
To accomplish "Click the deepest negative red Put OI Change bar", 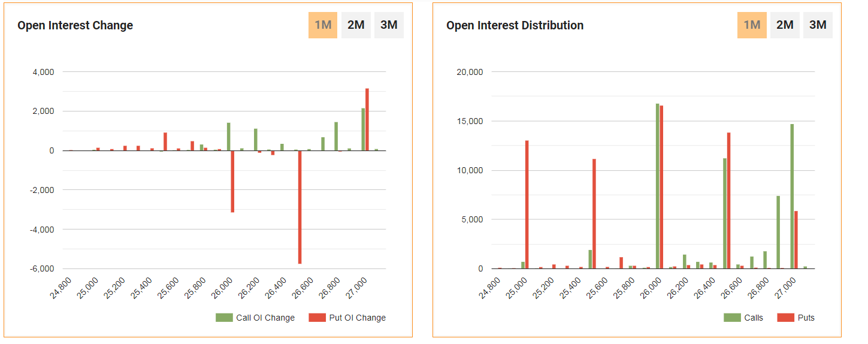I will [x=300, y=207].
